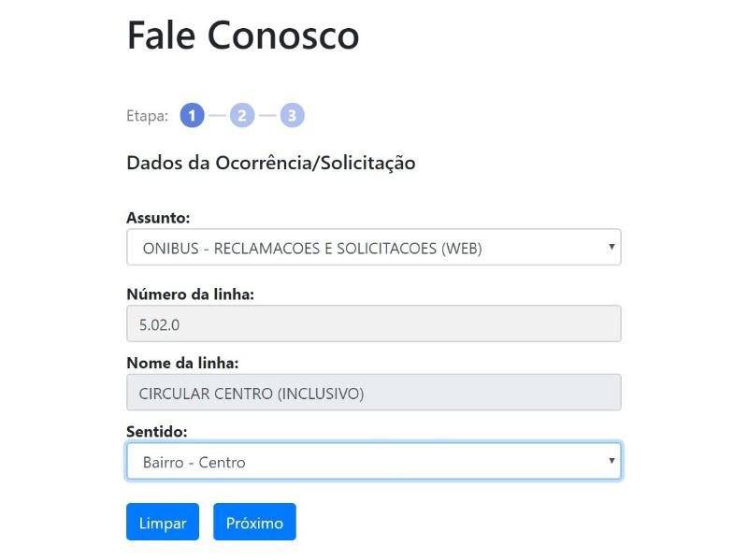Click the connector line between steps 2 and 3
The image size is (748, 560).
(x=266, y=114)
